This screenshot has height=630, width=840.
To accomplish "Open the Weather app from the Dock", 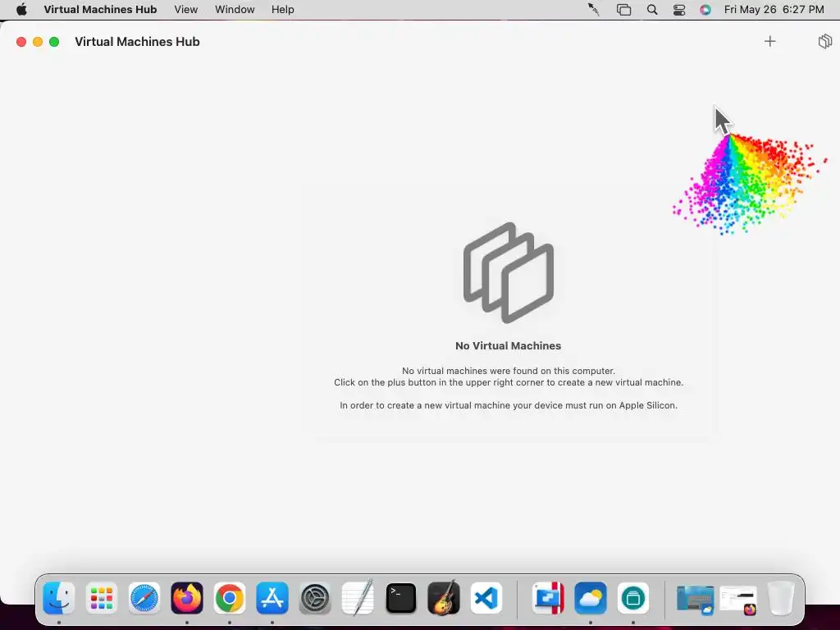I will pos(591,598).
